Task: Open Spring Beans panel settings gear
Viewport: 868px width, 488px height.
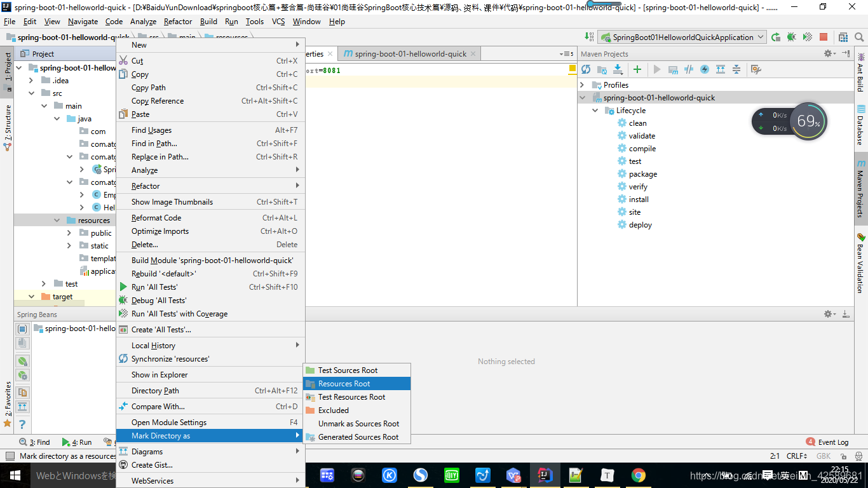Action: (x=827, y=314)
